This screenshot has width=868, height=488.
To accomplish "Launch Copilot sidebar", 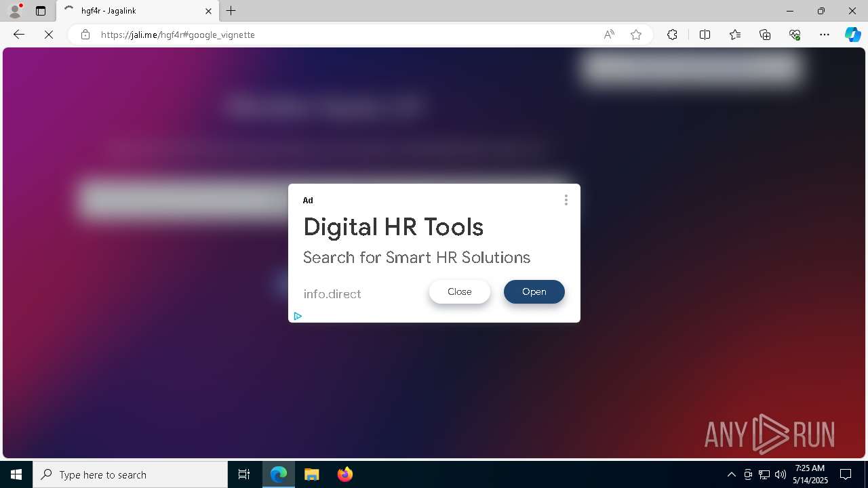I will (x=853, y=35).
